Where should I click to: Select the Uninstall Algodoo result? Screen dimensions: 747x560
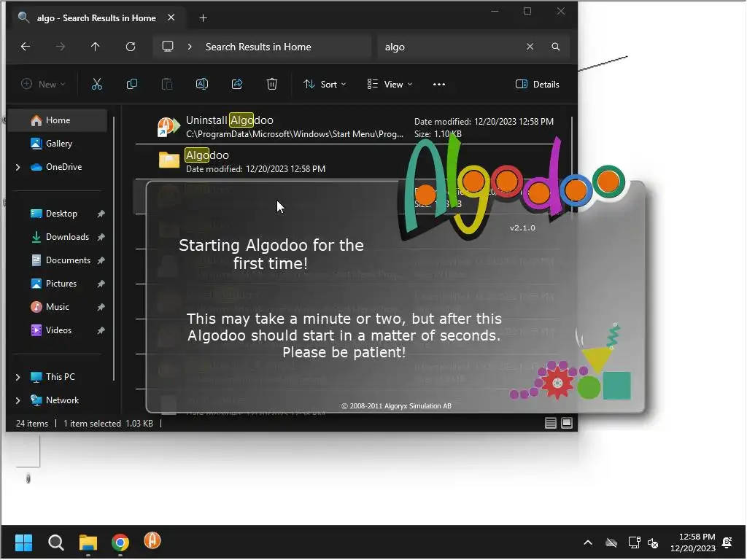tap(352, 127)
